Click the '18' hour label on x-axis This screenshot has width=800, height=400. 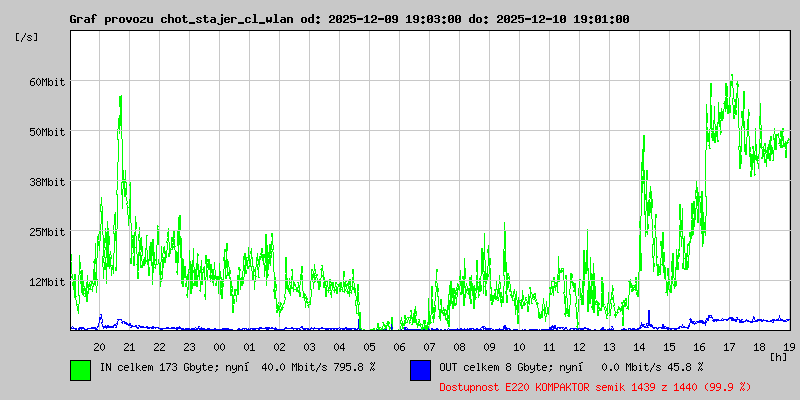coord(760,347)
